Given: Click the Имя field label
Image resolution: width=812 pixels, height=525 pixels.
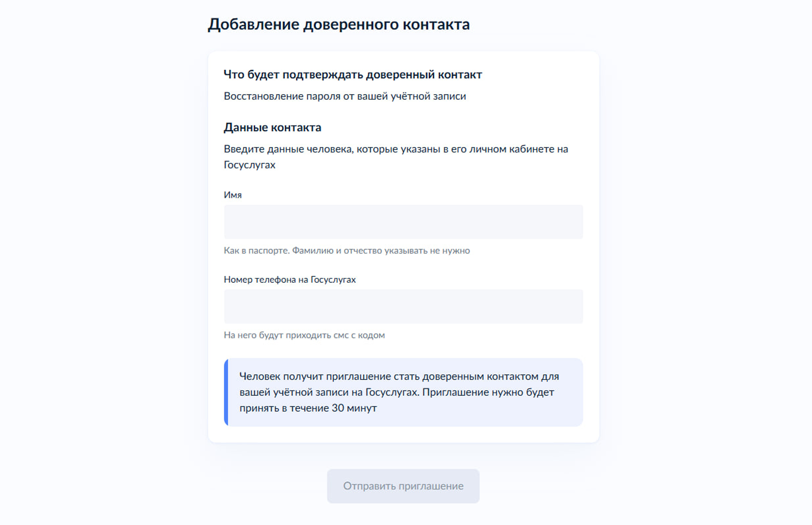Looking at the screenshot, I should pyautogui.click(x=233, y=195).
